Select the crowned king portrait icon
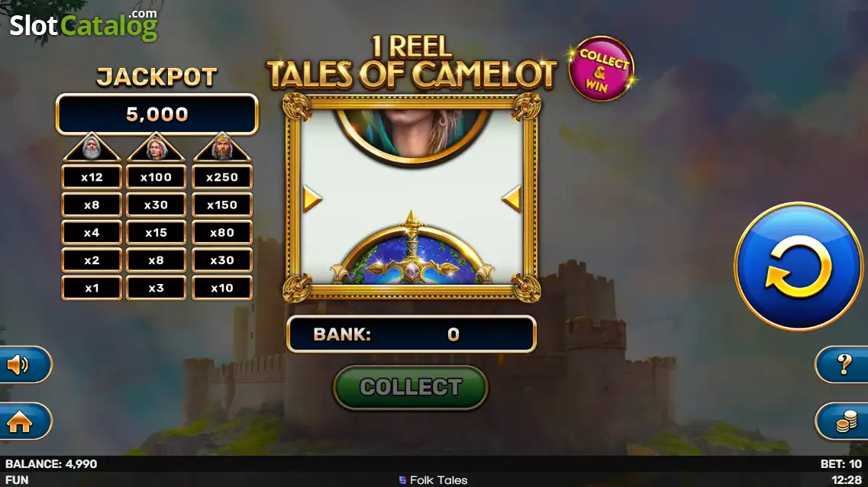This screenshot has width=868, height=487. pos(222,148)
